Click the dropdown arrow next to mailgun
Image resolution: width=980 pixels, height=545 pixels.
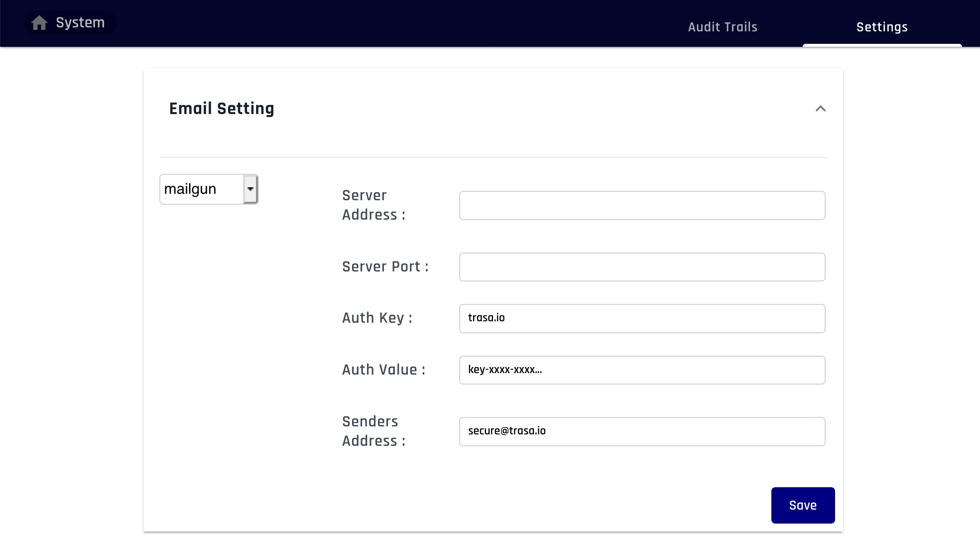[x=250, y=189]
